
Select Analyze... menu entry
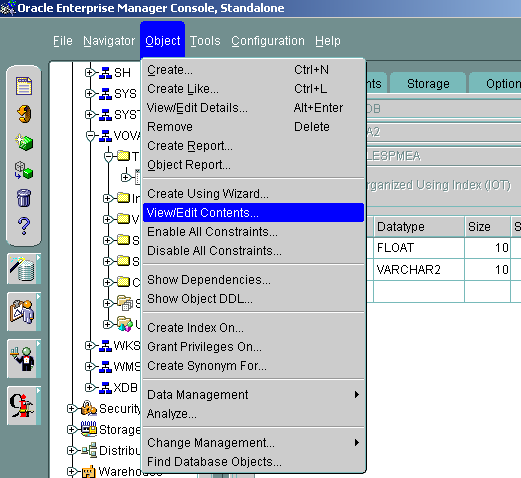click(253, 413)
